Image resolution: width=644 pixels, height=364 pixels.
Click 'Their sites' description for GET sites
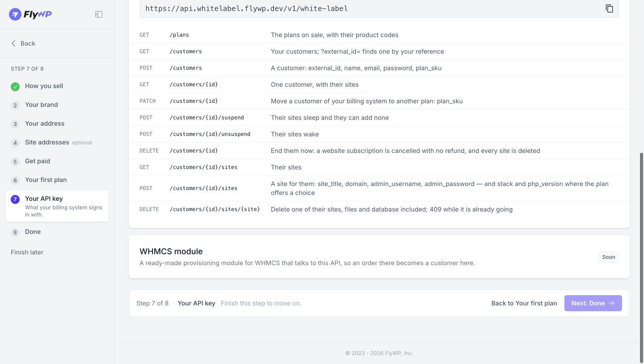286,167
